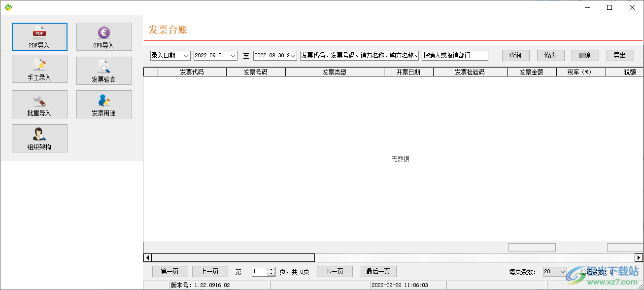Viewport: 644px width, 290px height.
Task: Click the 删除 delete button
Action: [x=585, y=55]
